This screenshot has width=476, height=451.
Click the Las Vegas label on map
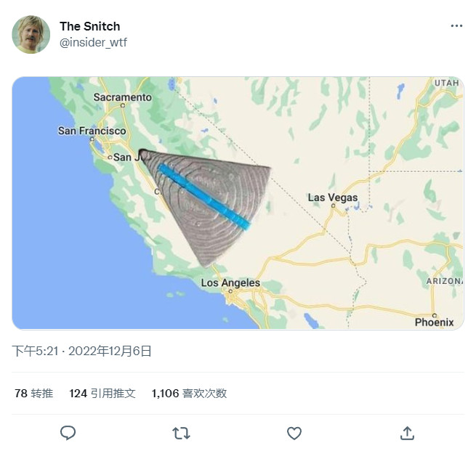point(333,198)
